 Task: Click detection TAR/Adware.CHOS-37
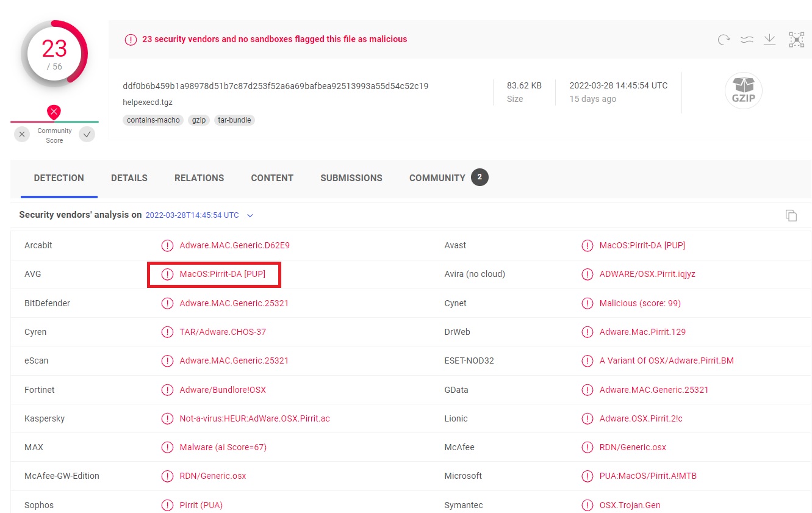223,332
